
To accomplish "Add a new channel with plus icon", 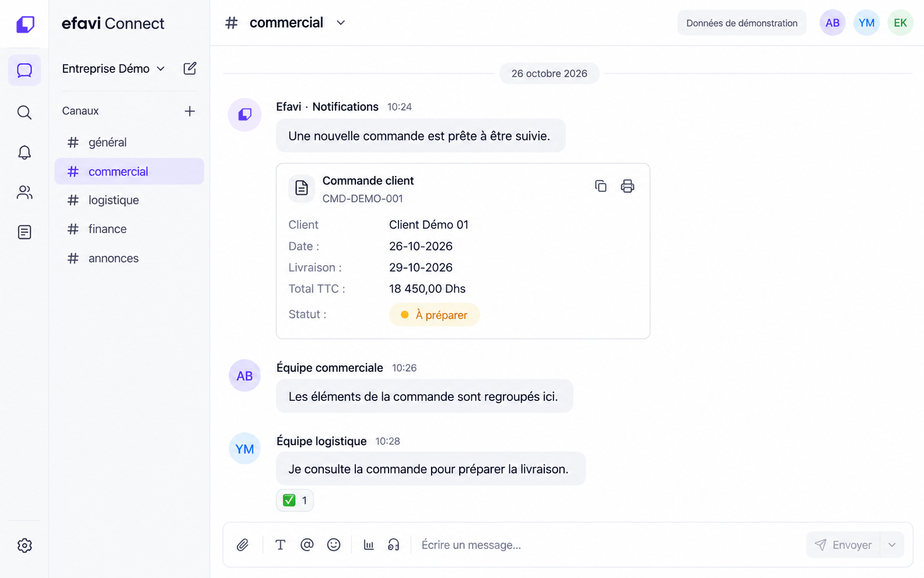I will [190, 111].
